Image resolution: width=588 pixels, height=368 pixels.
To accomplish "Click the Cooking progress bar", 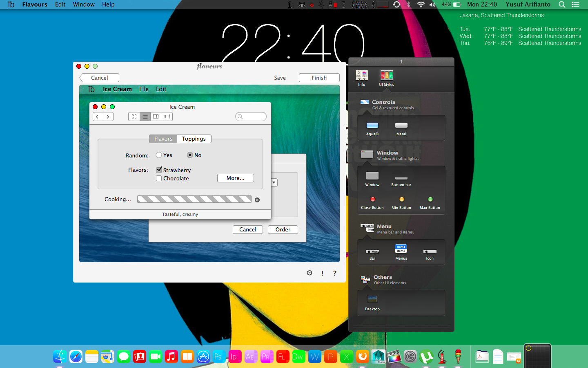I will click(194, 199).
